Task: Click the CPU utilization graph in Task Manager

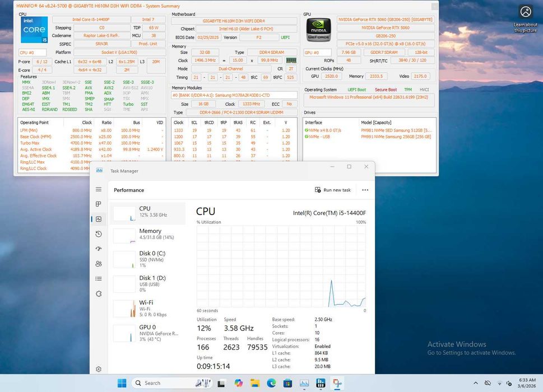Action: tap(281, 267)
